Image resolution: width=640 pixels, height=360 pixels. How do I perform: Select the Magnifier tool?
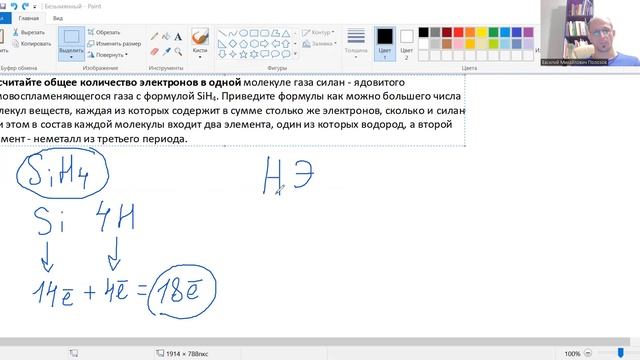178,51
